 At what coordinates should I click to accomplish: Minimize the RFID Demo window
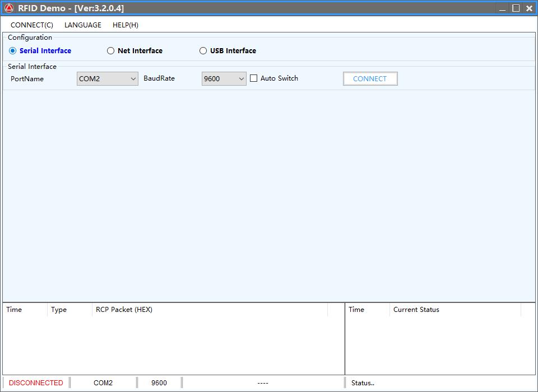click(x=503, y=8)
